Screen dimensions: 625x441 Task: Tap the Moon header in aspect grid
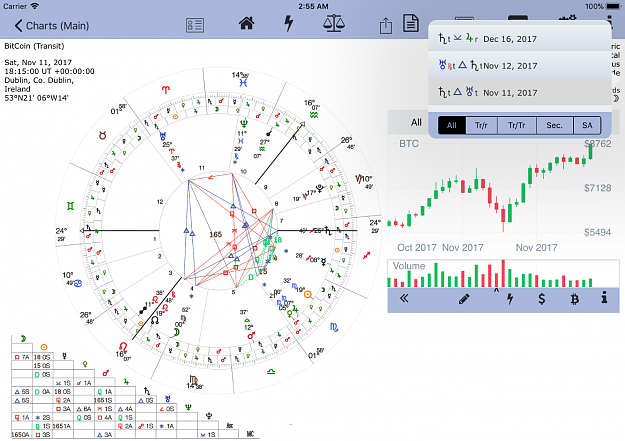coord(23,339)
